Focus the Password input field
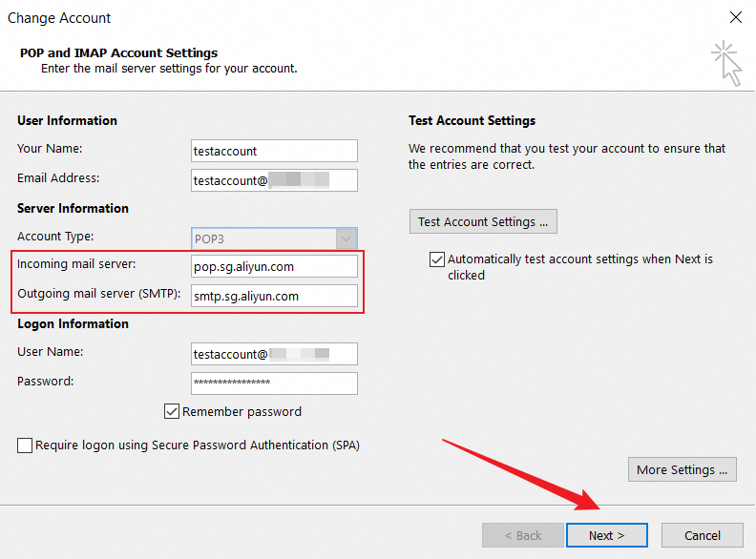The height and width of the screenshot is (559, 756). [274, 383]
